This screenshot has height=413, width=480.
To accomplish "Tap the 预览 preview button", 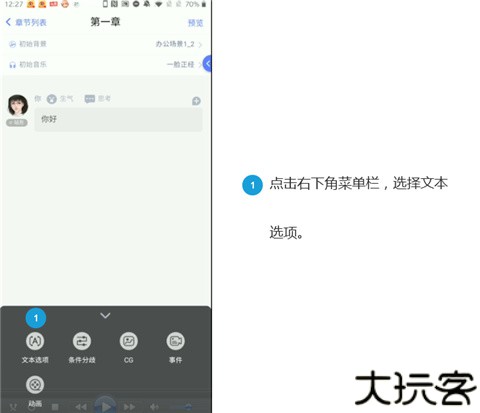I will point(195,23).
